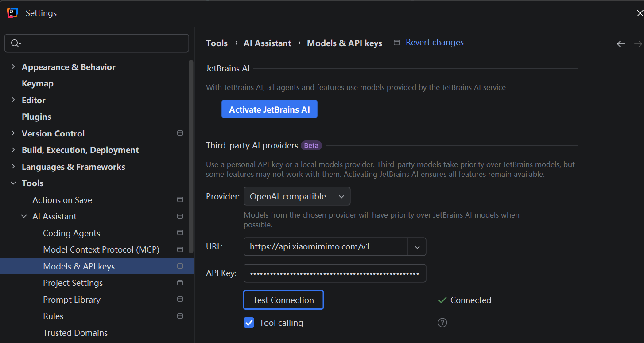
Task: Click project-level icon beside Rules
Action: (180, 316)
